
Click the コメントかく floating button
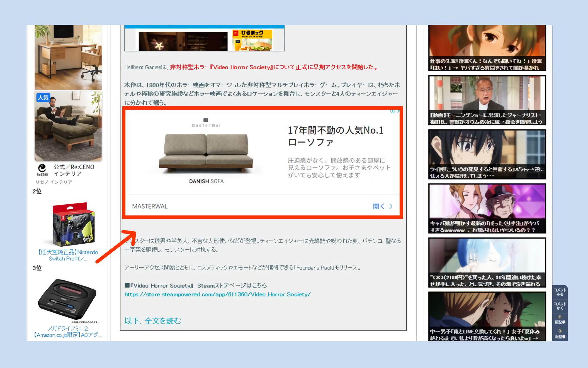pyautogui.click(x=560, y=306)
